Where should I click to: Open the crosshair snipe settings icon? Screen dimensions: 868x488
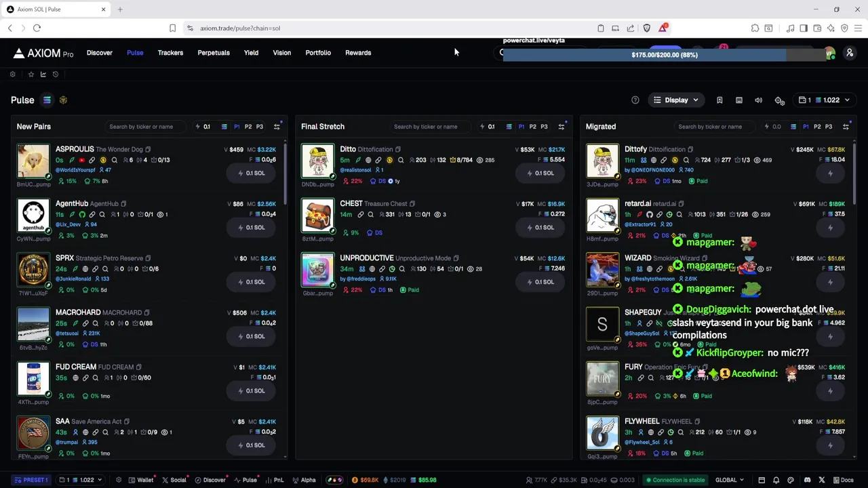pyautogui.click(x=780, y=100)
